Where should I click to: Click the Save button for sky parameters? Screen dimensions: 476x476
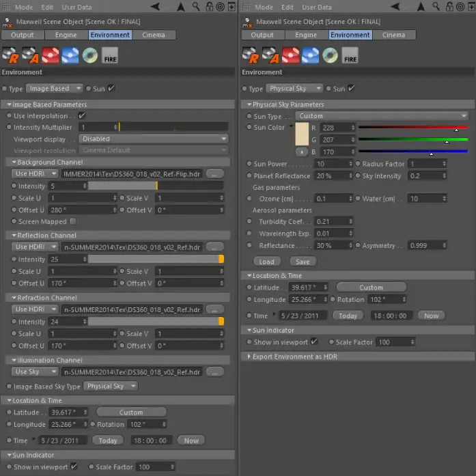point(303,262)
